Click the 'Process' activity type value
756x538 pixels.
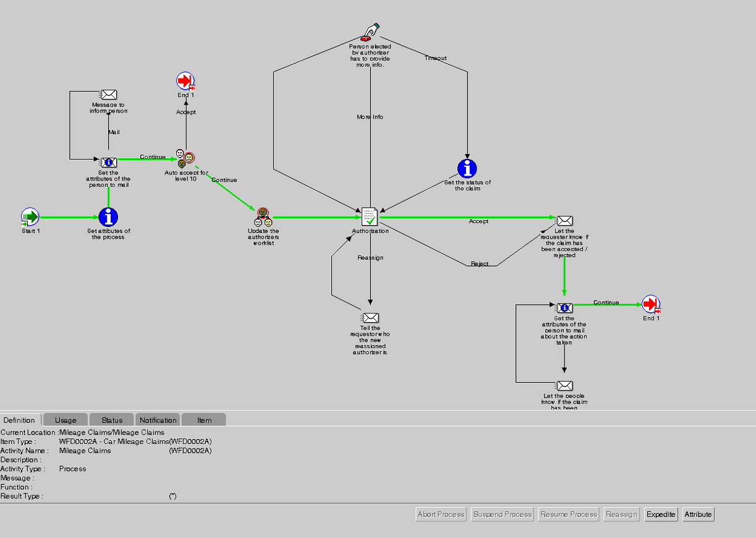[72, 469]
